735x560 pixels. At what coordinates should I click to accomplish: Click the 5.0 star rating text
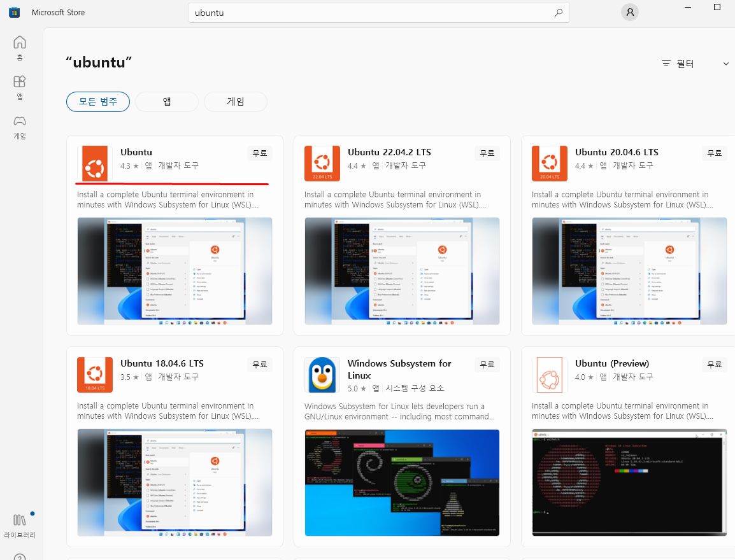(x=357, y=389)
